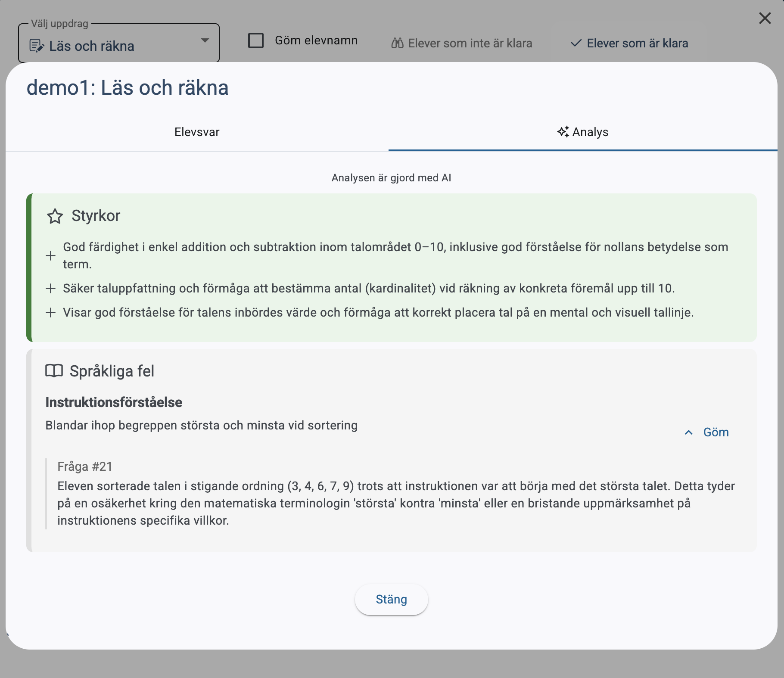The width and height of the screenshot is (784, 678).
Task: Click the star icon next to Styrkor
Action: (x=55, y=216)
